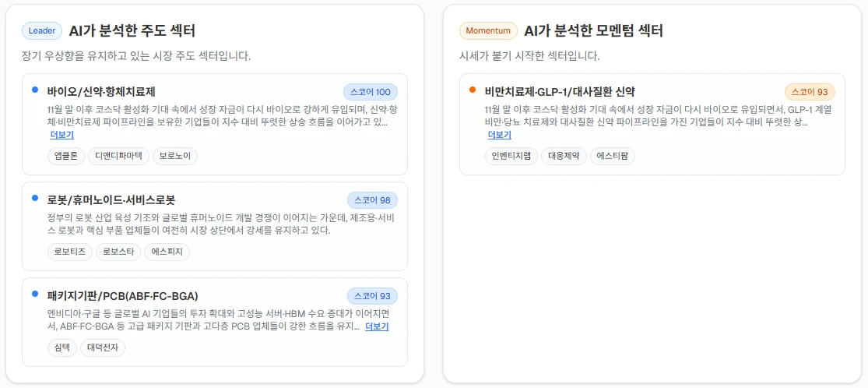Image resolution: width=868 pixels, height=388 pixels.
Task: Click the blue dot beside 바이오/신약·항체치료제
Action: [x=35, y=90]
